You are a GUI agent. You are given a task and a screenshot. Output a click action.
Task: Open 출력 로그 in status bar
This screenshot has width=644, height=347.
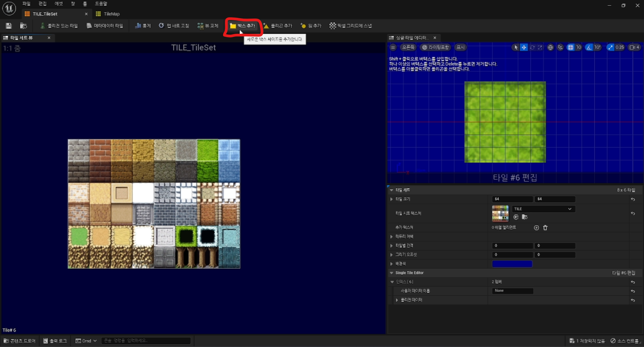[55, 341]
